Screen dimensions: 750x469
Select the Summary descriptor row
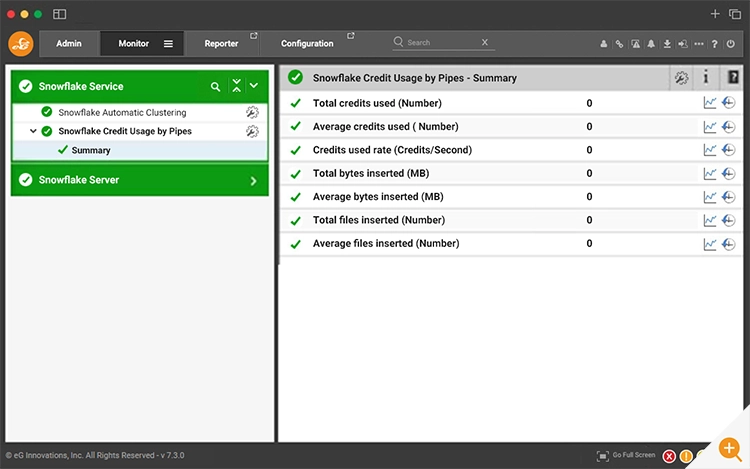point(140,150)
